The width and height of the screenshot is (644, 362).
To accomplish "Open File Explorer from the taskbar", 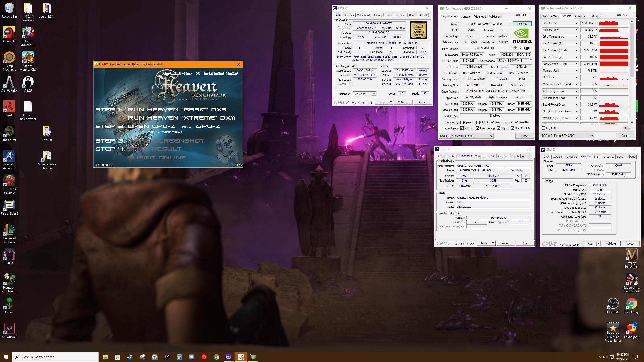I will (105, 357).
